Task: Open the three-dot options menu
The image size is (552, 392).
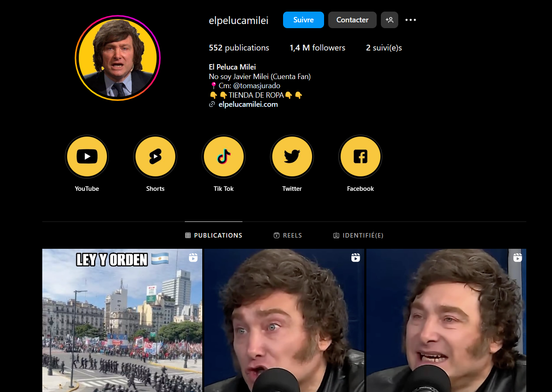Action: click(411, 20)
